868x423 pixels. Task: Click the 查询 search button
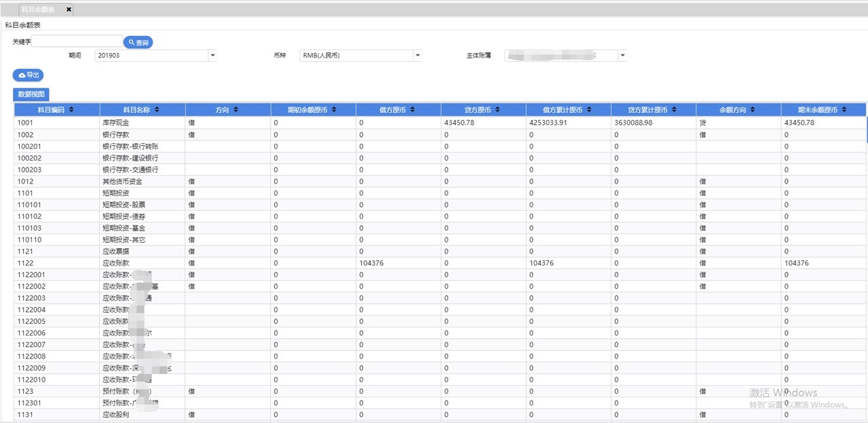[x=138, y=43]
